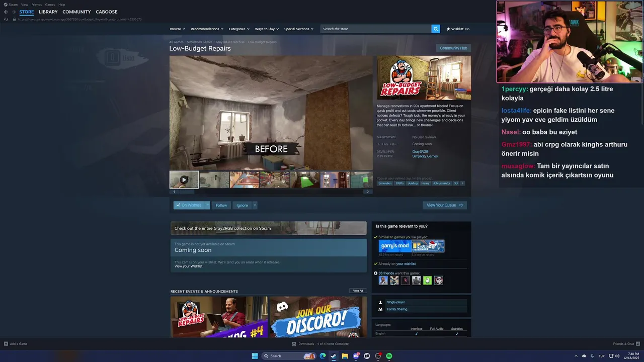
Task: Go forward with the Steam forward arrow
Action: [x=14, y=12]
